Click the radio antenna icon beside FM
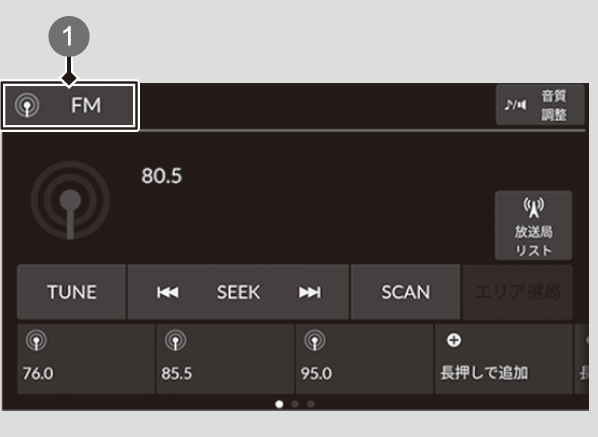The image size is (598, 437). point(27,105)
